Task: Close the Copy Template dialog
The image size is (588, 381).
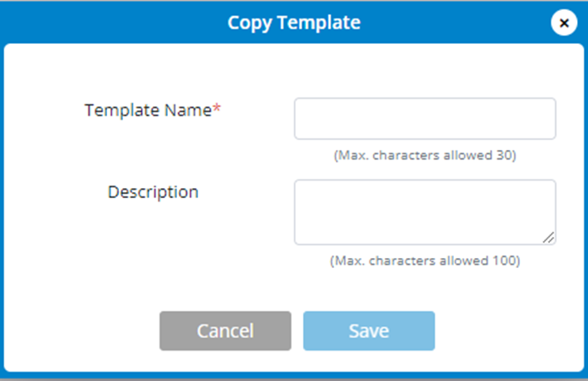Action: (x=564, y=23)
